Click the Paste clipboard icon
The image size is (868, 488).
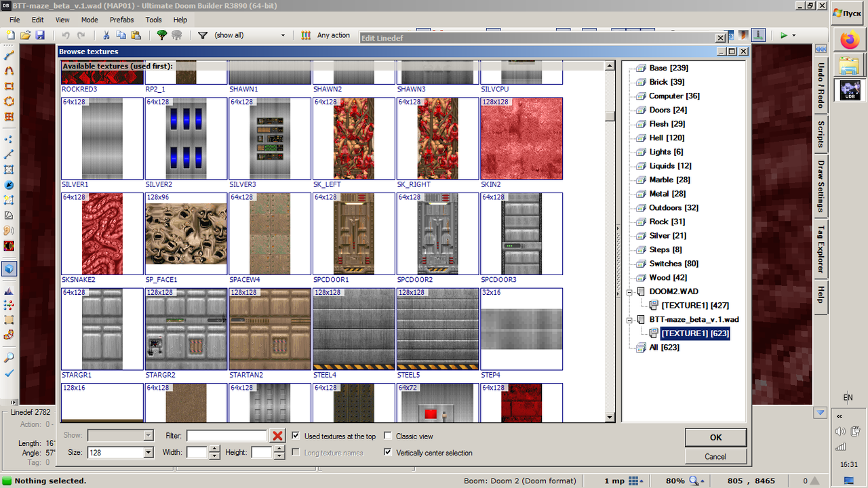[136, 35]
